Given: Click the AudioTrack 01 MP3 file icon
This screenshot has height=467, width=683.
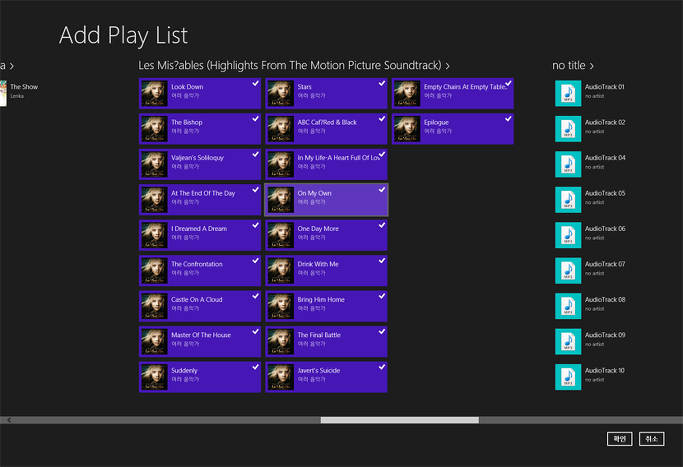Looking at the screenshot, I should coord(568,93).
